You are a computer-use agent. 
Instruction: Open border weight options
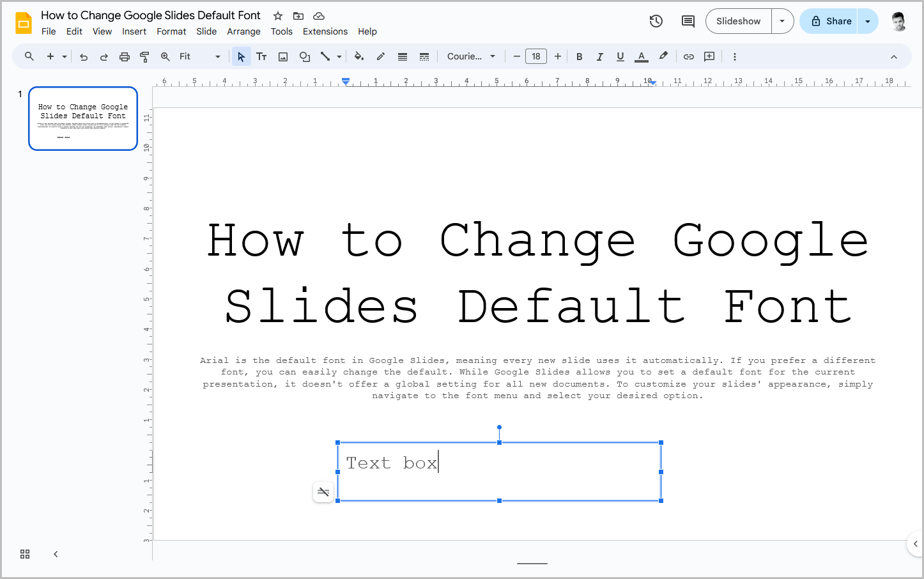[x=403, y=57]
